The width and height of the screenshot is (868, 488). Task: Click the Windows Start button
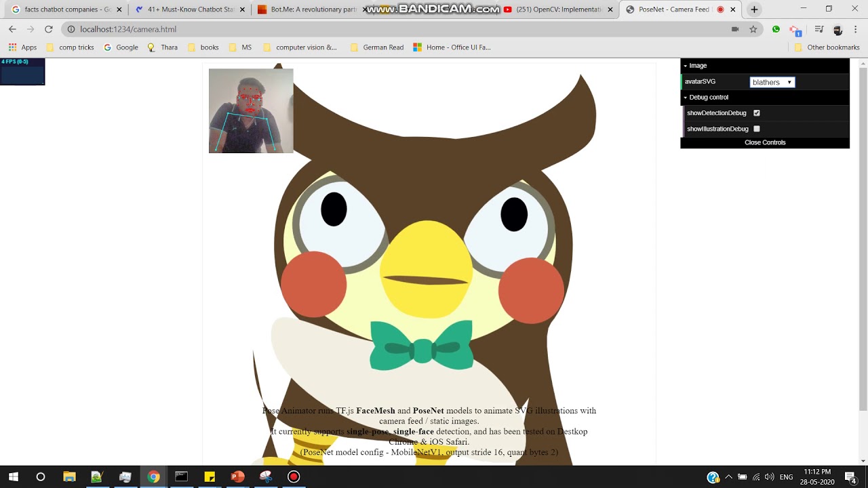coord(13,476)
